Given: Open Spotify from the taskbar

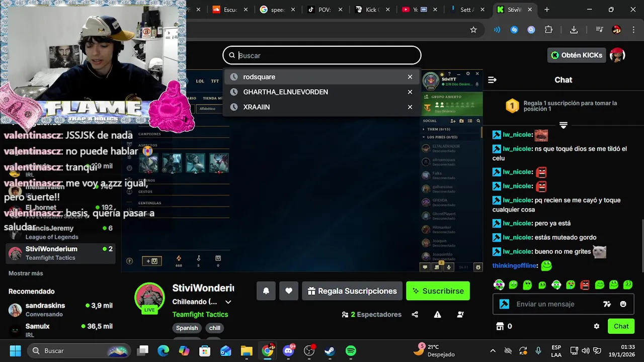Looking at the screenshot, I should point(351,351).
